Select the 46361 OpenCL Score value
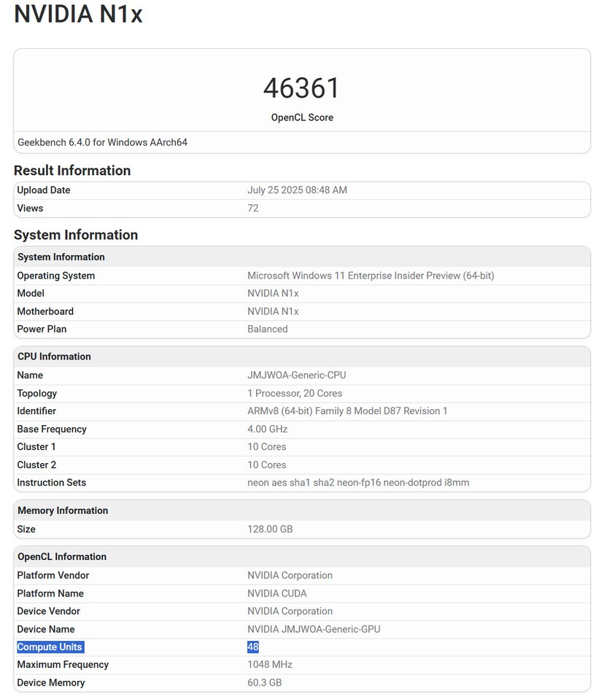 coord(302,89)
